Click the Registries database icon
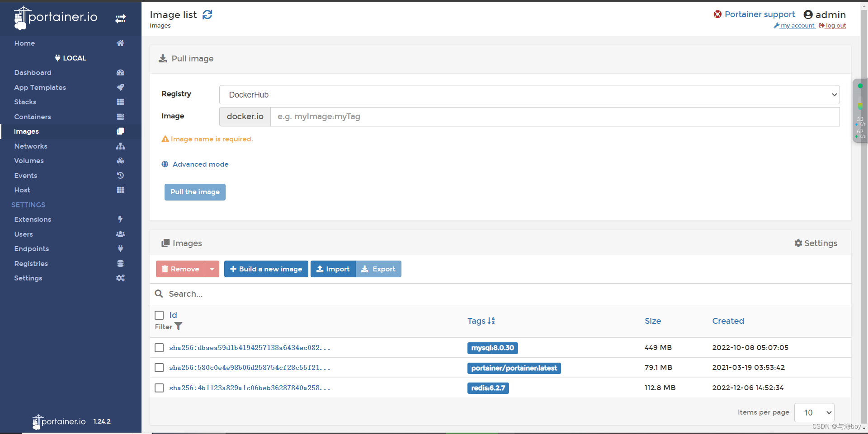Viewport: 868px width, 434px height. [x=120, y=263]
